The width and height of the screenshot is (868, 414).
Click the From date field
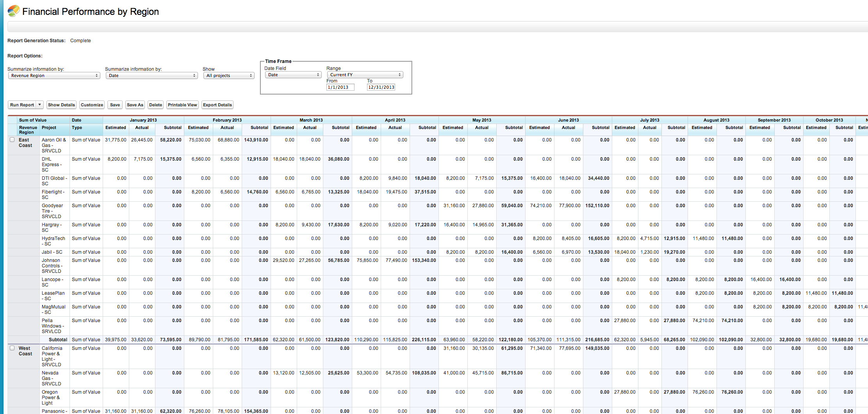[x=340, y=87]
